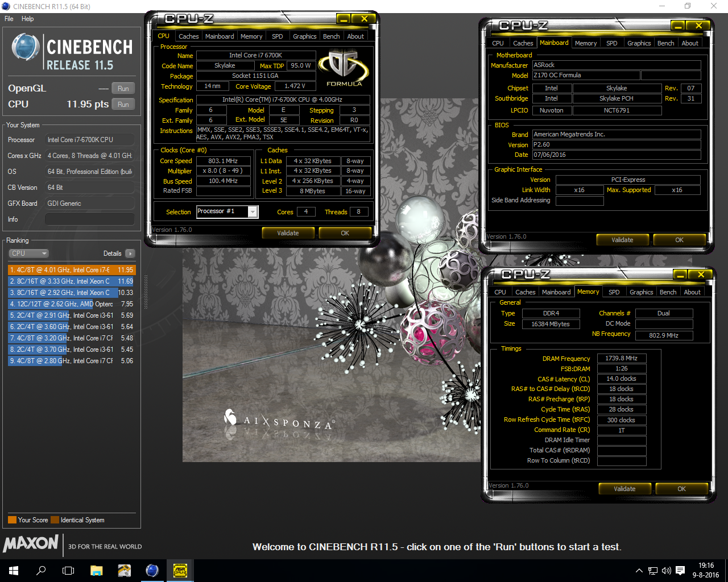Minimize the CPU-Z Memory window
Image resolution: width=728 pixels, height=582 pixels.
[x=680, y=275]
